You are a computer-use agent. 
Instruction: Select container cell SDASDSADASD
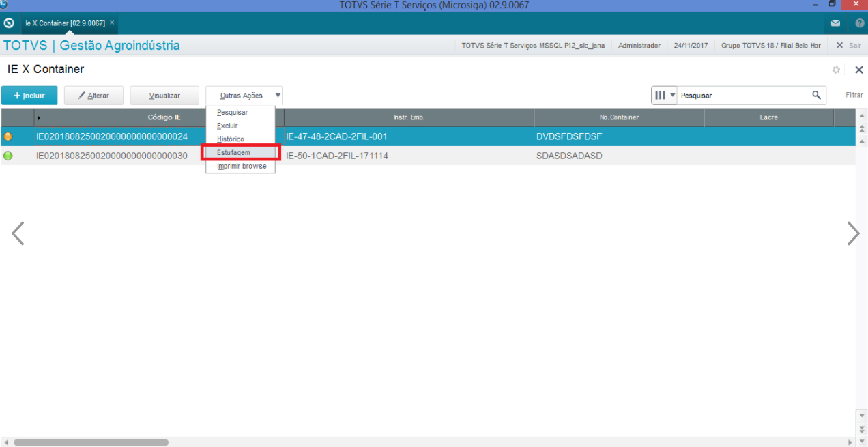click(x=569, y=156)
